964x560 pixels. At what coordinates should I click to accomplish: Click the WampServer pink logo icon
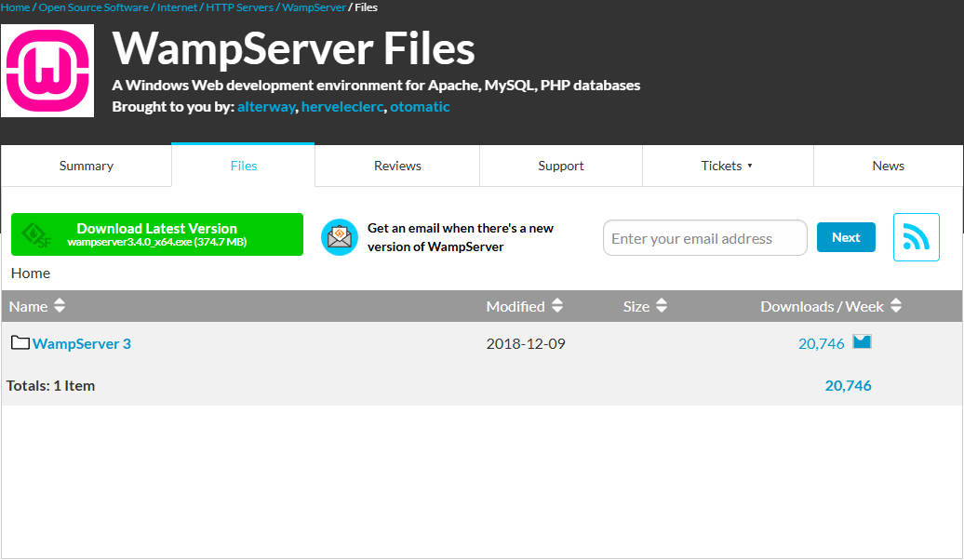47,71
